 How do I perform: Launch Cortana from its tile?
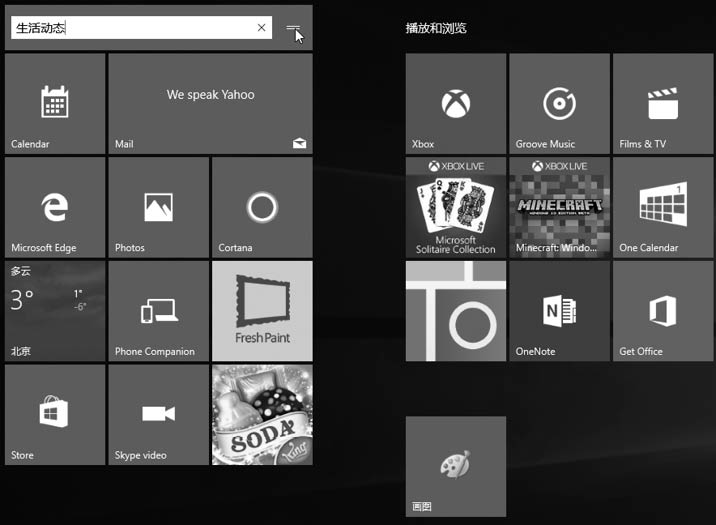pyautogui.click(x=262, y=208)
